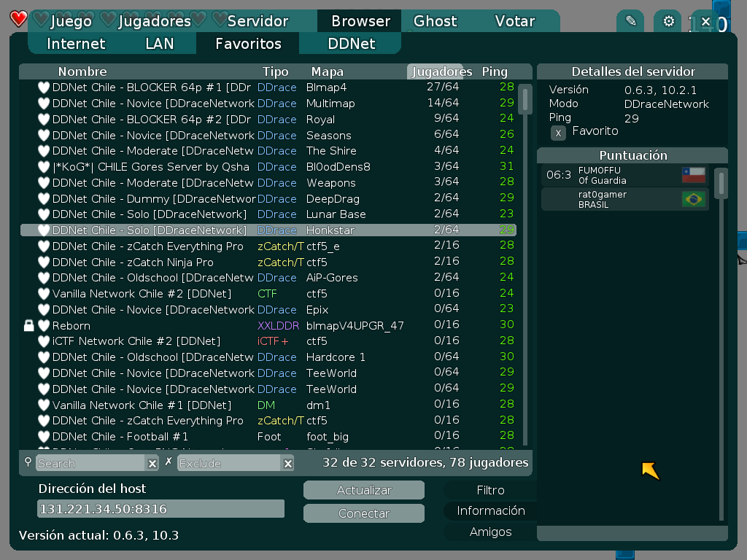This screenshot has height=560, width=747.
Task: Click the lock icon on the Reborn server
Action: tap(29, 325)
